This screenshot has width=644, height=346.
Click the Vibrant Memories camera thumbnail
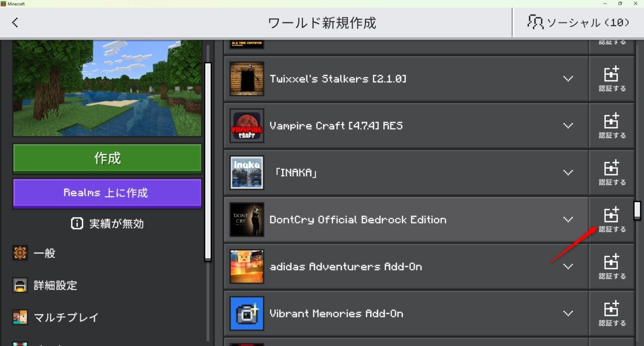click(247, 313)
